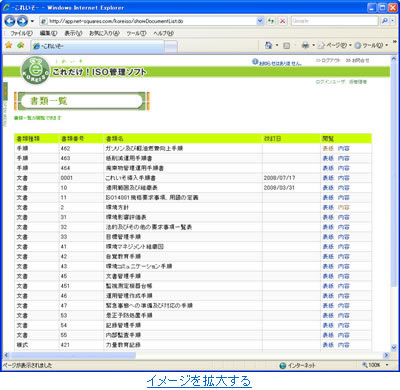
Task: Click the Feeds icon in command bar
Action: pyautogui.click(x=286, y=45)
